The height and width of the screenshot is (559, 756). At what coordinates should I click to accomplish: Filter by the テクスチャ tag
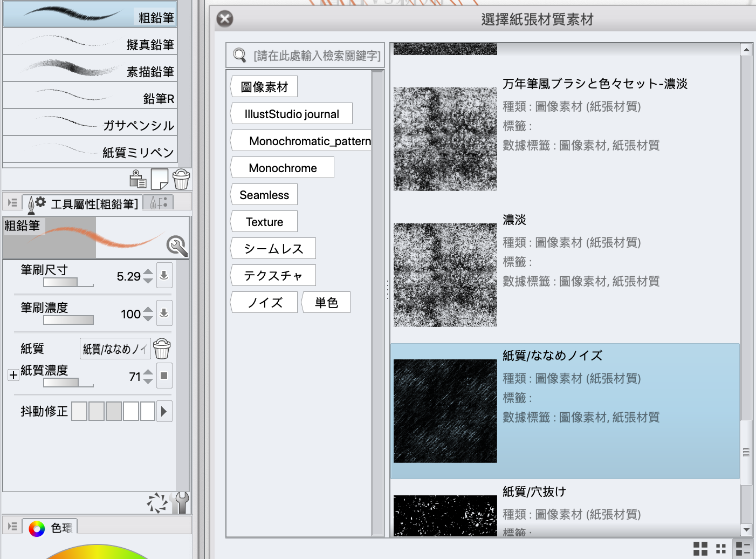[273, 276]
